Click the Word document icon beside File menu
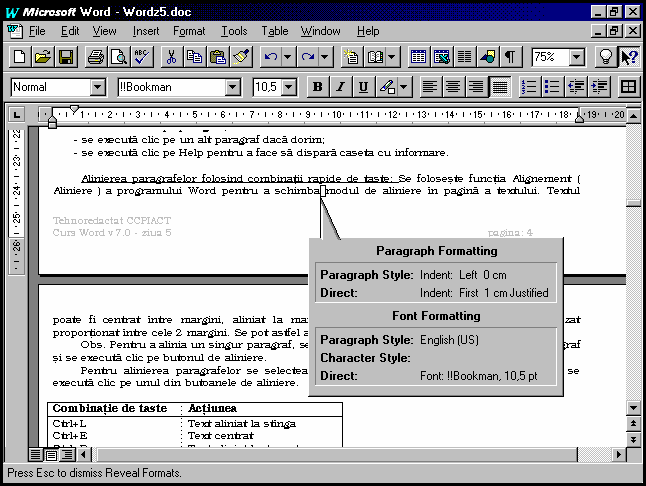This screenshot has width=646, height=486. (15, 31)
